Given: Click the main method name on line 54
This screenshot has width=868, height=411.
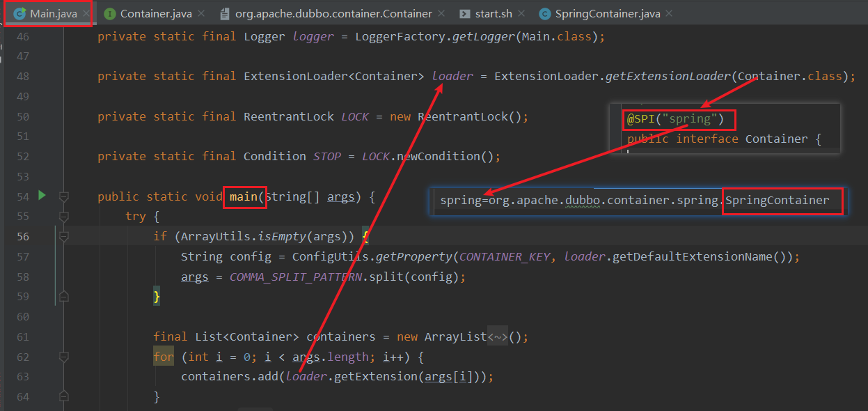Looking at the screenshot, I should (x=244, y=197).
